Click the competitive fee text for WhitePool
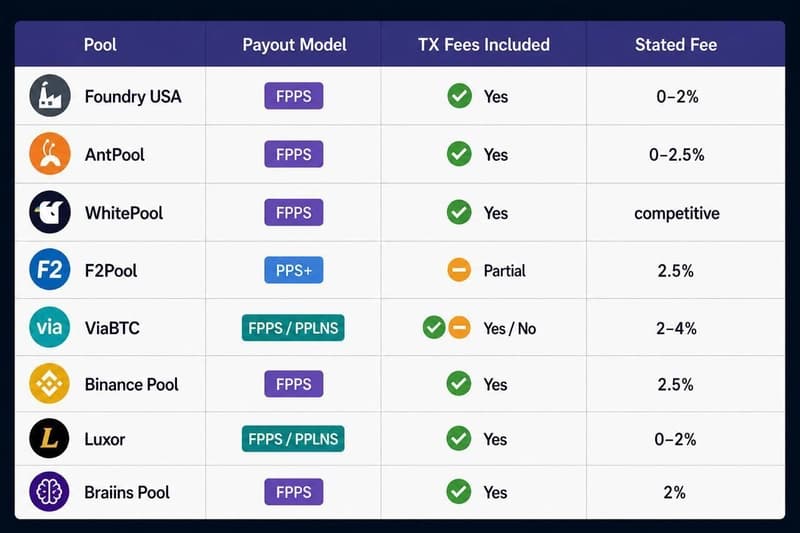Image resolution: width=800 pixels, height=533 pixels. pos(677,213)
